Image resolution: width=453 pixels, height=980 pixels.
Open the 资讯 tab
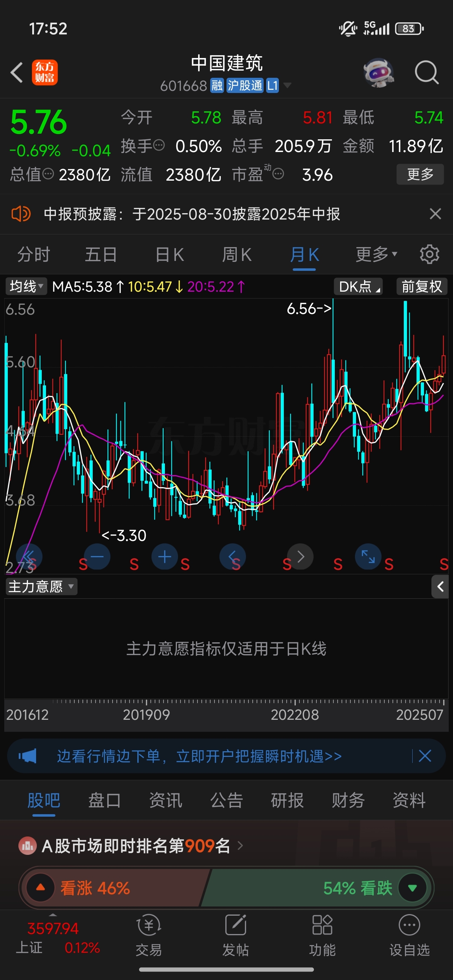click(x=165, y=800)
